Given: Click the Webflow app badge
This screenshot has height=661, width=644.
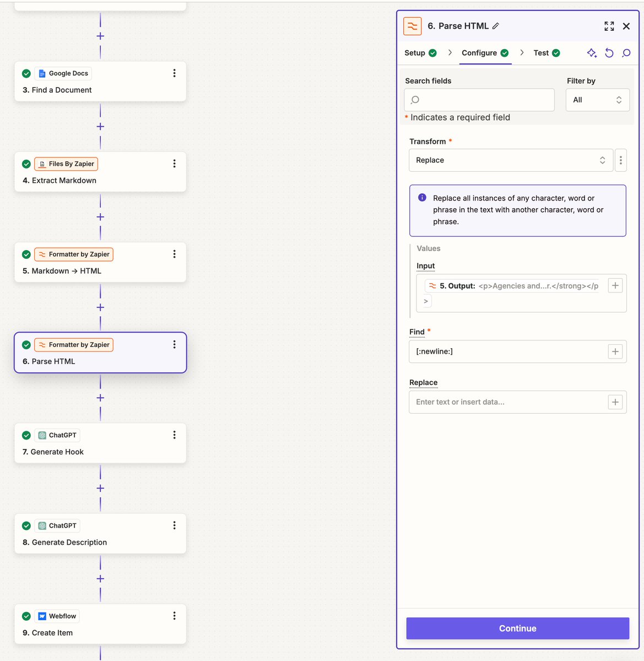Looking at the screenshot, I should [57, 616].
